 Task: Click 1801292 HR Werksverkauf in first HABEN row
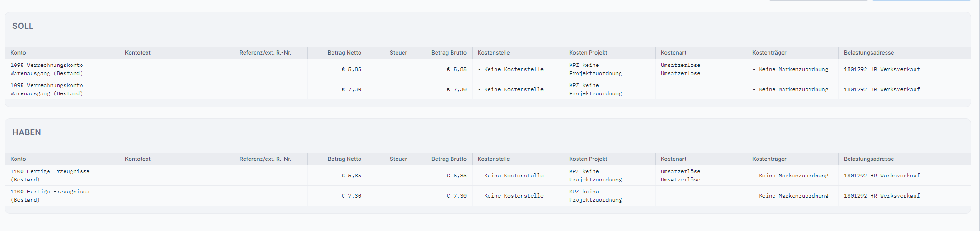click(x=882, y=176)
